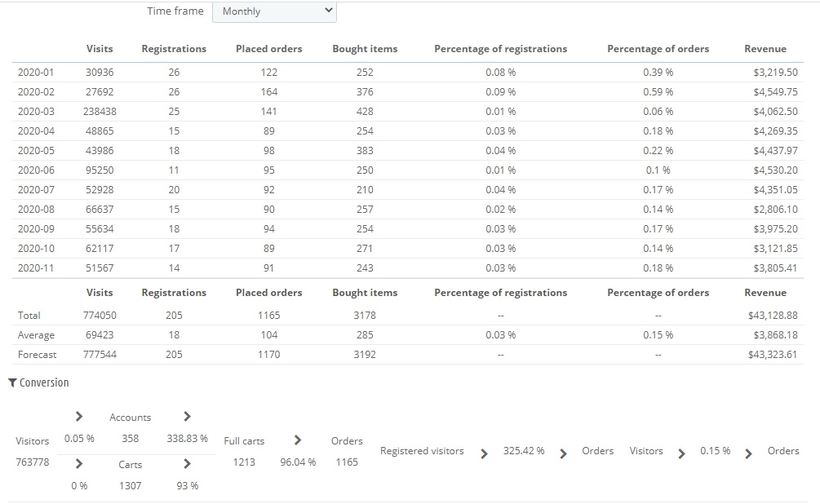
Task: Click the arrow right of Registered visitors
Action: [484, 453]
